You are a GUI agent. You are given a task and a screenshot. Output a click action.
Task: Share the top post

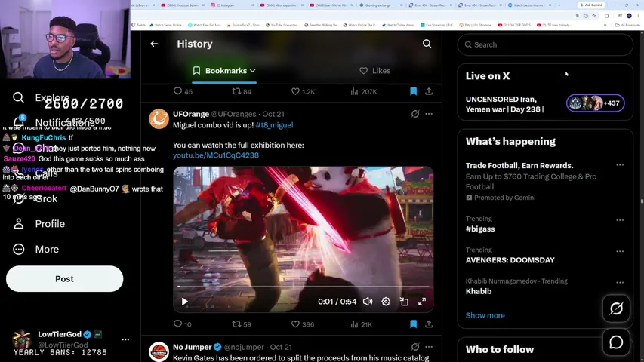(428, 91)
